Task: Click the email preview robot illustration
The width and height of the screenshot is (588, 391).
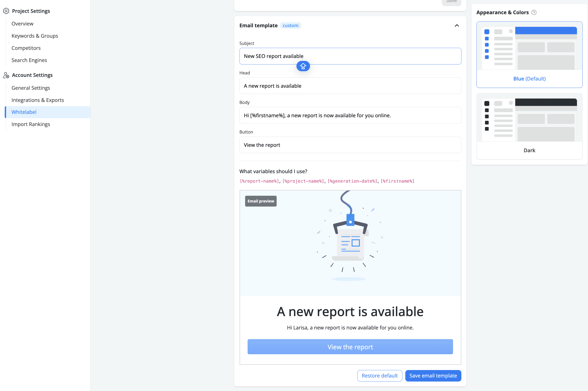Action: (350, 236)
